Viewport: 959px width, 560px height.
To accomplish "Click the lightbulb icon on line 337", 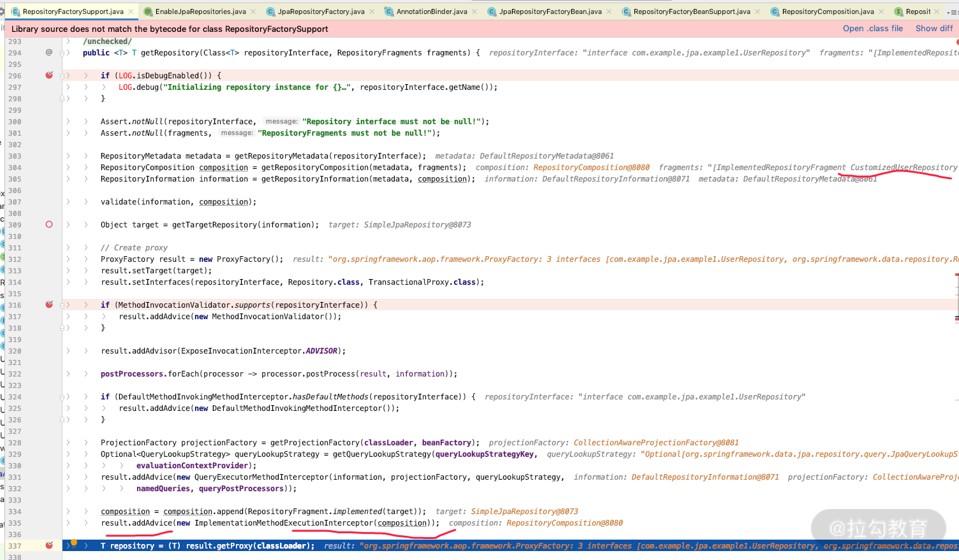I will pos(74,543).
